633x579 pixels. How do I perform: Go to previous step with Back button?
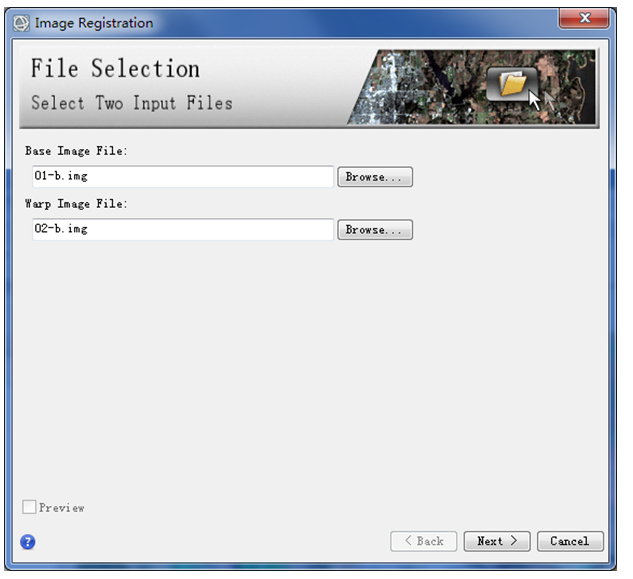click(423, 541)
